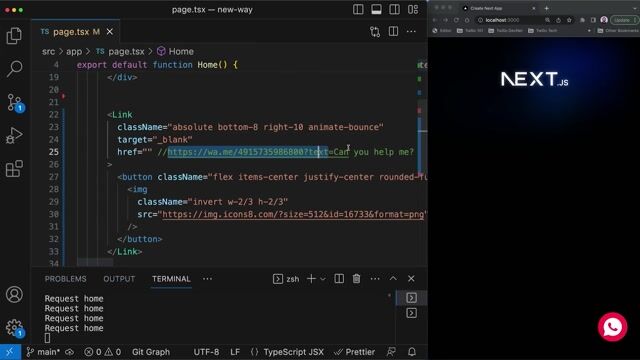Toggle primary side bar layout icon
Image resolution: width=640 pixels, height=360 pixels.
point(358,9)
